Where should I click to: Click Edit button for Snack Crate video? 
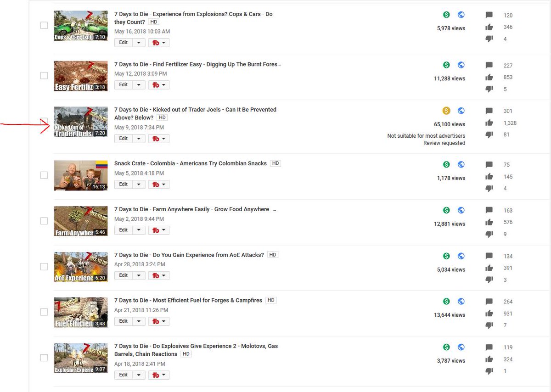[x=124, y=185]
